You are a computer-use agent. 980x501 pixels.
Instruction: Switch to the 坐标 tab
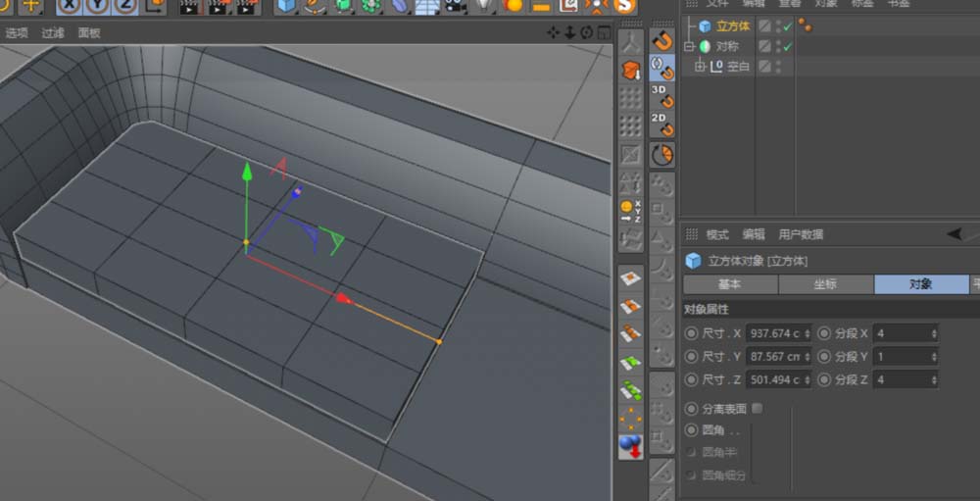[x=825, y=284]
